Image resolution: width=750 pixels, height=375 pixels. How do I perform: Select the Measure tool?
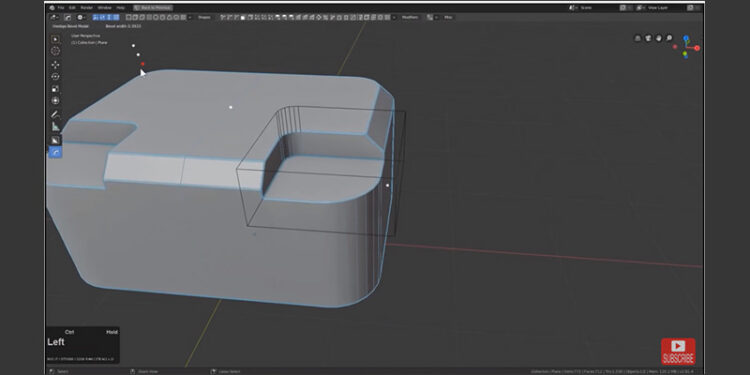[55, 126]
